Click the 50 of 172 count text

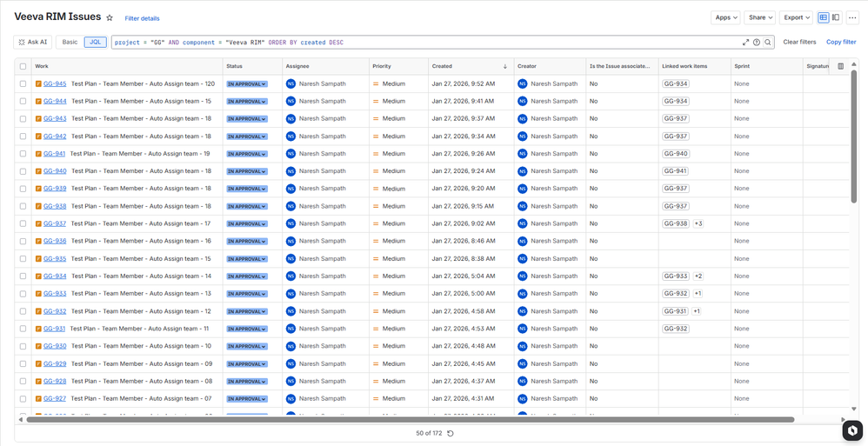point(429,433)
